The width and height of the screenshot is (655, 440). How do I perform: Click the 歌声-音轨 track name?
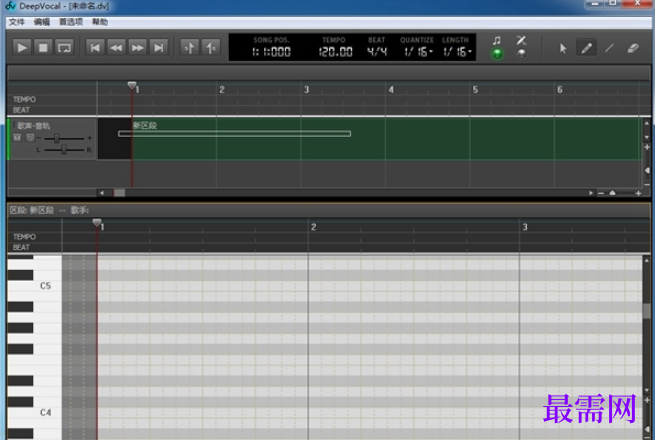pos(33,126)
